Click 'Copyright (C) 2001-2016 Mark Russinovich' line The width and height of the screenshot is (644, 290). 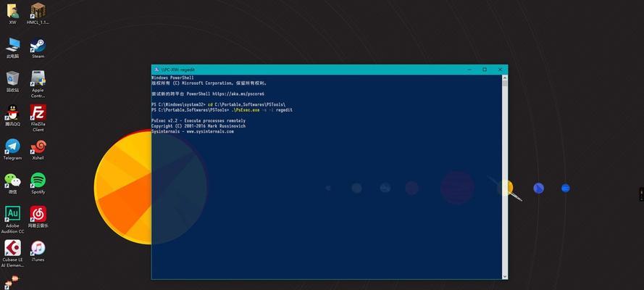click(198, 126)
